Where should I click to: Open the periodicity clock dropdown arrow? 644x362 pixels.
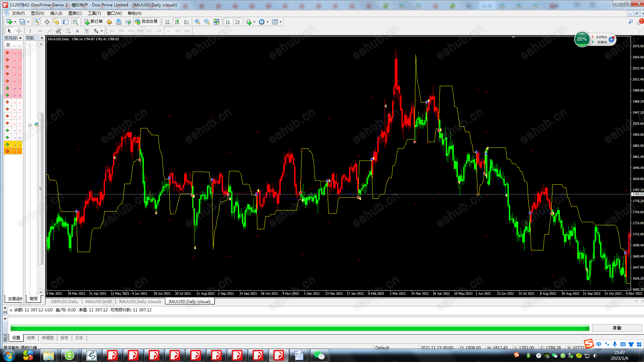click(267, 22)
